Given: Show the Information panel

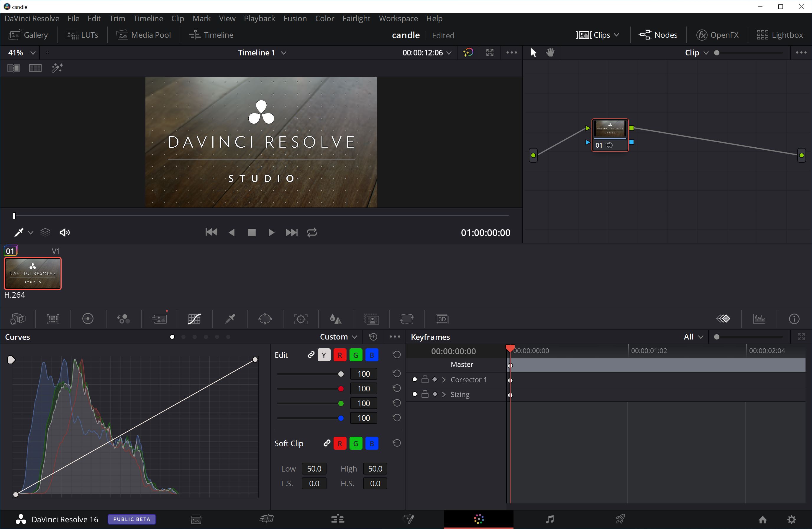Looking at the screenshot, I should tap(794, 319).
